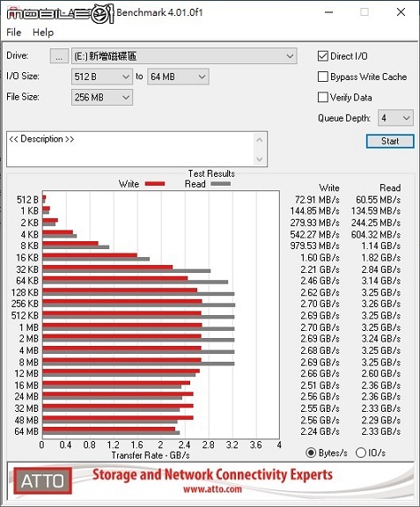Minimize the benchmark window
420x507 pixels.
click(x=328, y=12)
